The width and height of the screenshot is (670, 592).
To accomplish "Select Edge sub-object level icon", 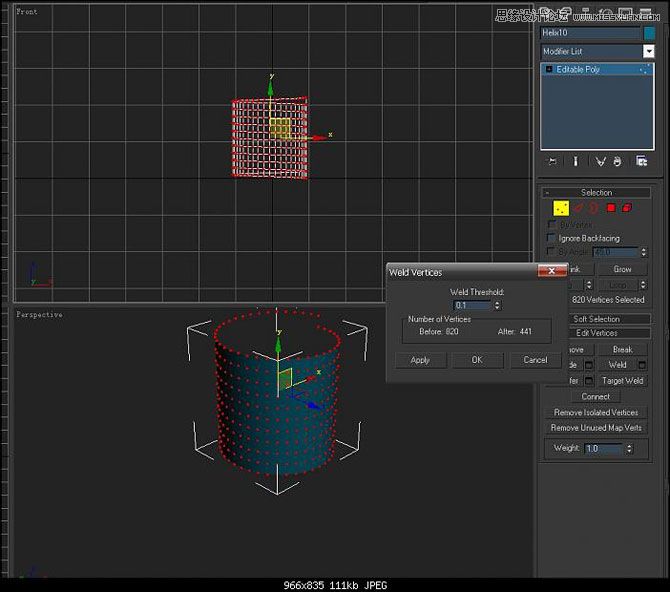I will (x=578, y=208).
